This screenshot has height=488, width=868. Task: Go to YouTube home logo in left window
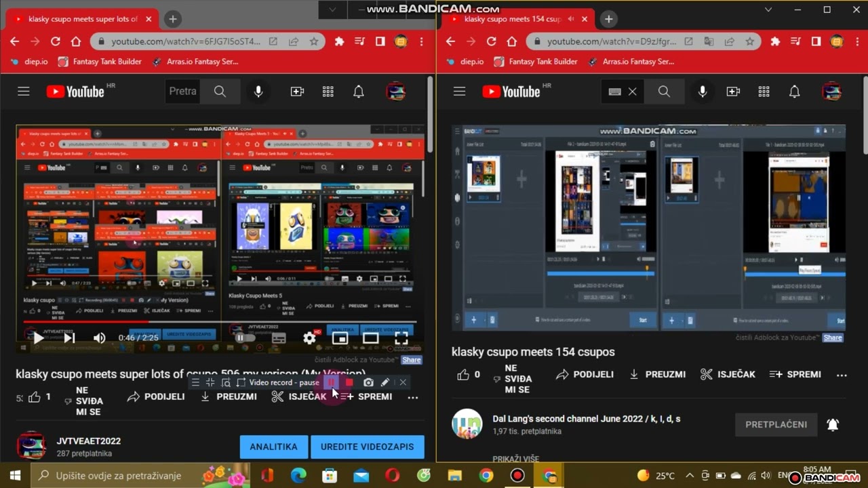coord(75,91)
